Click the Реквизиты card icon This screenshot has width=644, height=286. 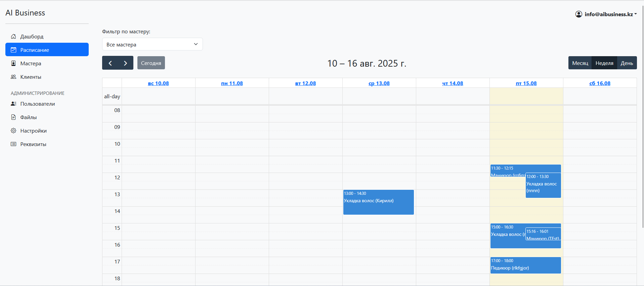[13, 144]
